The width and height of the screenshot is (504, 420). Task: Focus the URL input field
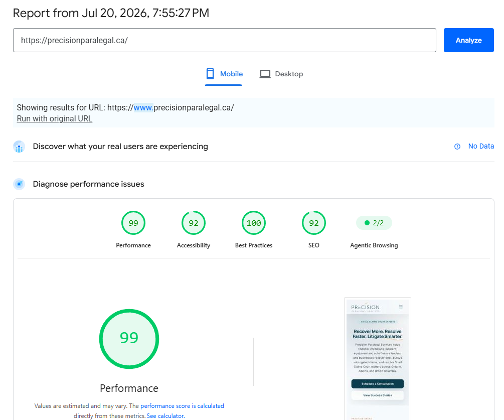(x=224, y=40)
